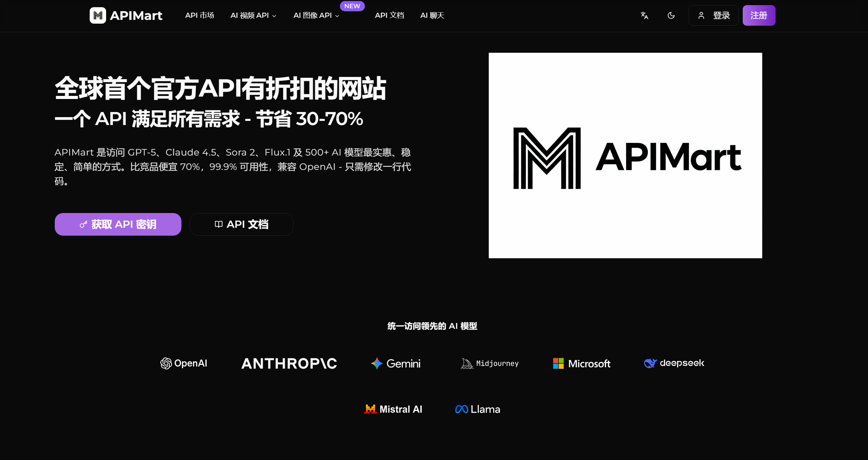The width and height of the screenshot is (868, 460).
Task: Open API 文档 via the hero button
Action: 241,224
